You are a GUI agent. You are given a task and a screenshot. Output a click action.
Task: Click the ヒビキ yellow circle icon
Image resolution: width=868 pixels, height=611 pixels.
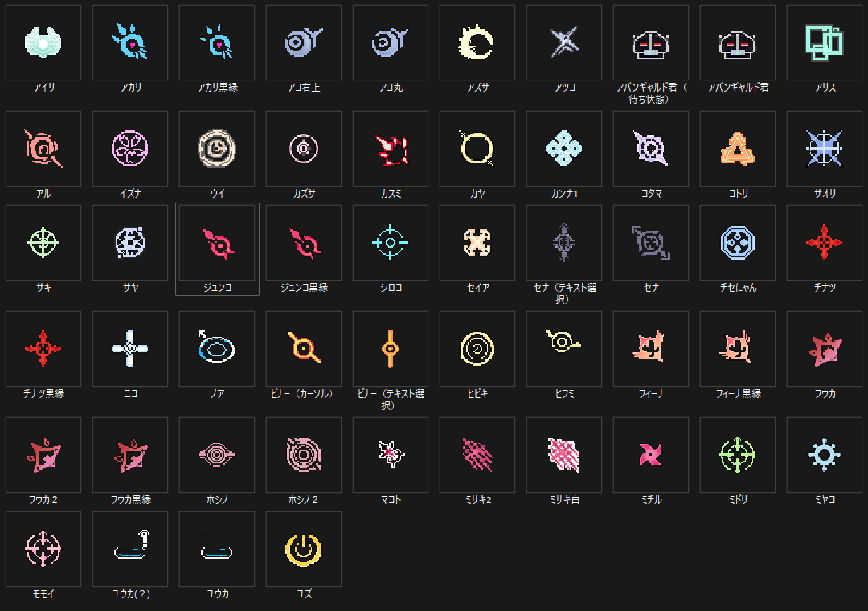point(477,348)
